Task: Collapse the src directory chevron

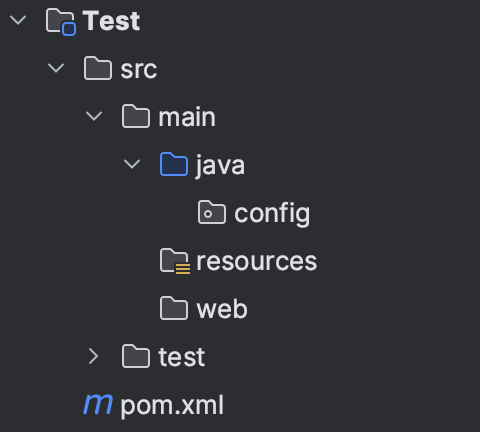Action: coord(56,69)
